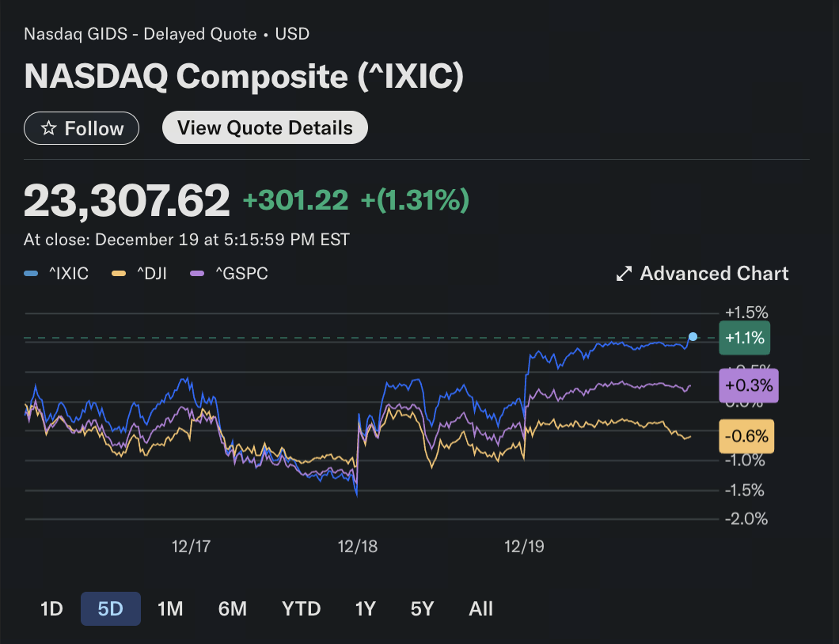This screenshot has height=644, width=839.
Task: Click the green +1.1% chart badge
Action: [744, 339]
